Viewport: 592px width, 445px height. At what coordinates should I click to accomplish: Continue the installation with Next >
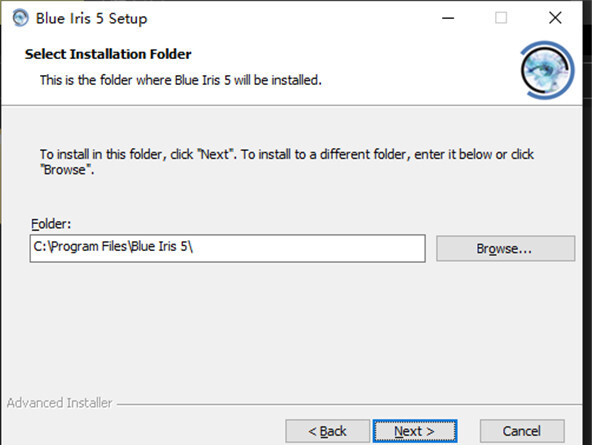click(415, 431)
